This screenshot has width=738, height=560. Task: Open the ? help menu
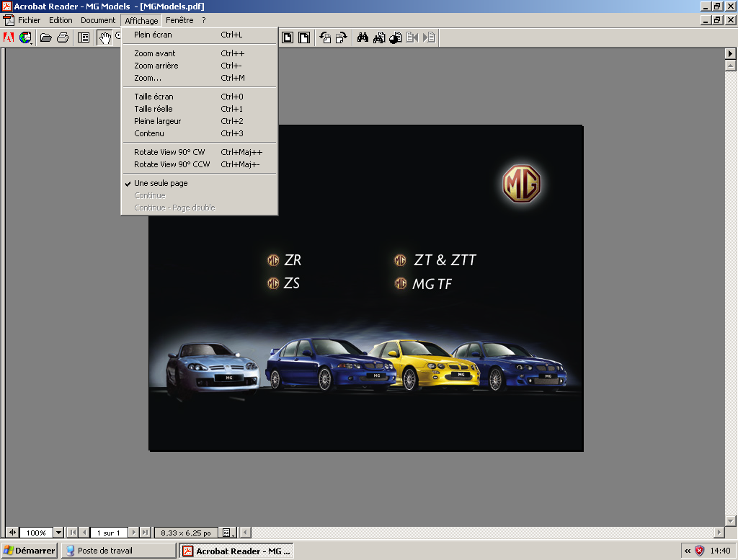[x=204, y=20]
